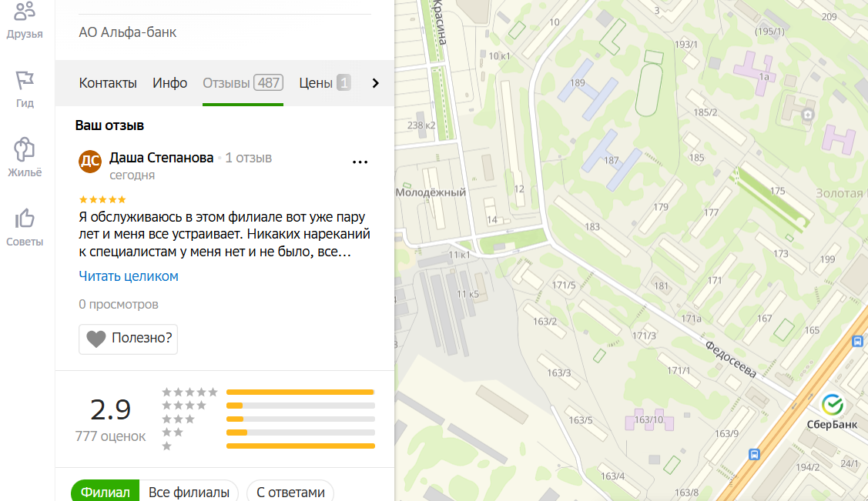Click the five-star rating bar
The image size is (868, 501).
pyautogui.click(x=300, y=392)
